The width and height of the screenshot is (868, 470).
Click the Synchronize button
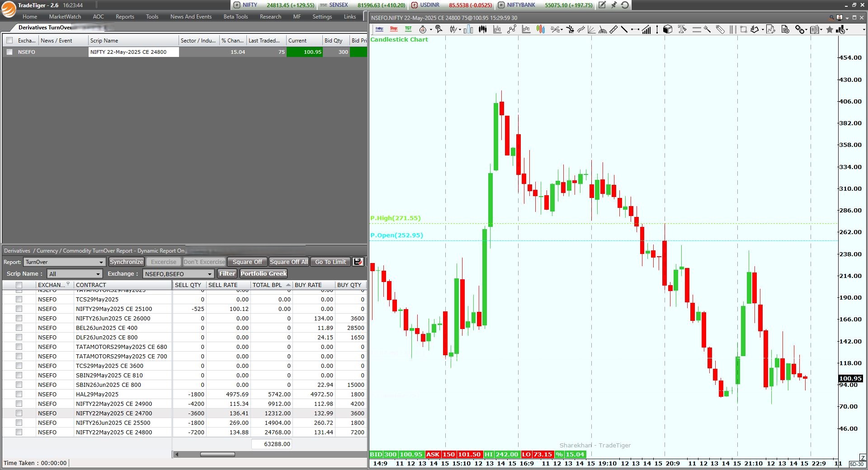pyautogui.click(x=126, y=262)
